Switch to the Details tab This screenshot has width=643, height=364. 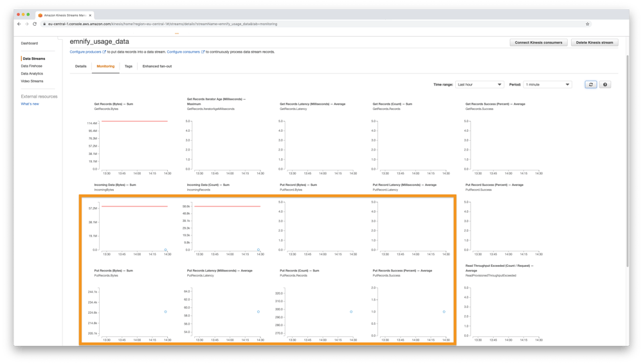tap(81, 66)
